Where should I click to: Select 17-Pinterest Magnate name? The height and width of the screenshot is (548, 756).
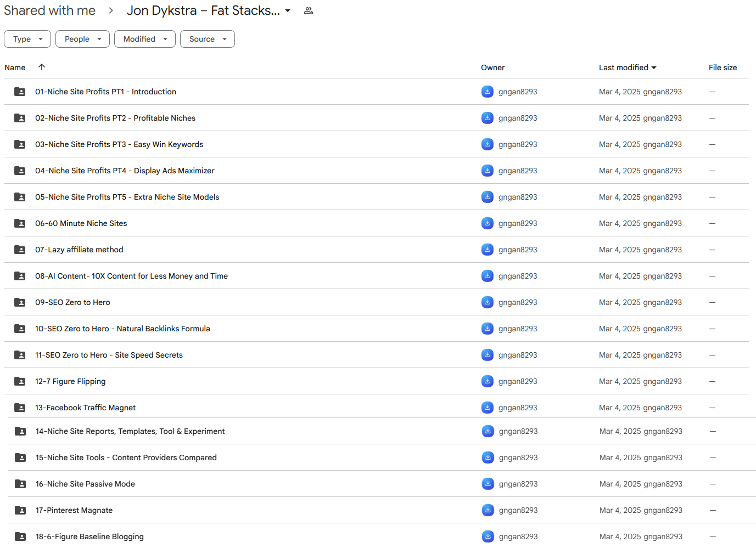tap(74, 510)
